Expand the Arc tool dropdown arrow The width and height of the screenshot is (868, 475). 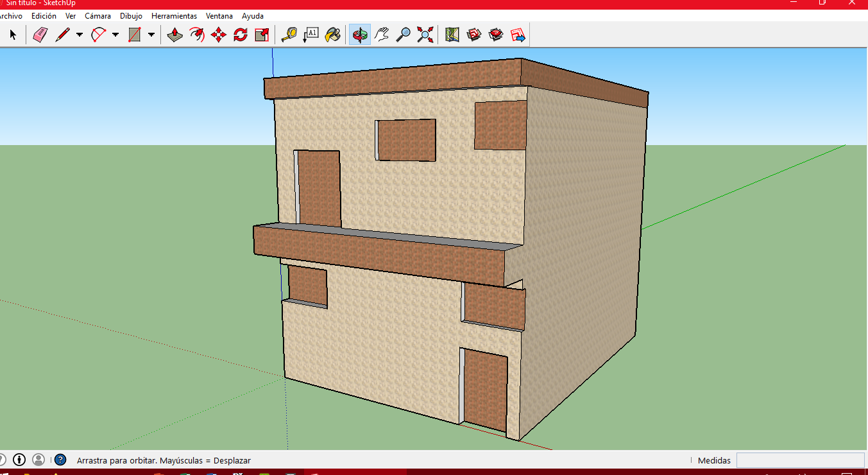coord(115,35)
